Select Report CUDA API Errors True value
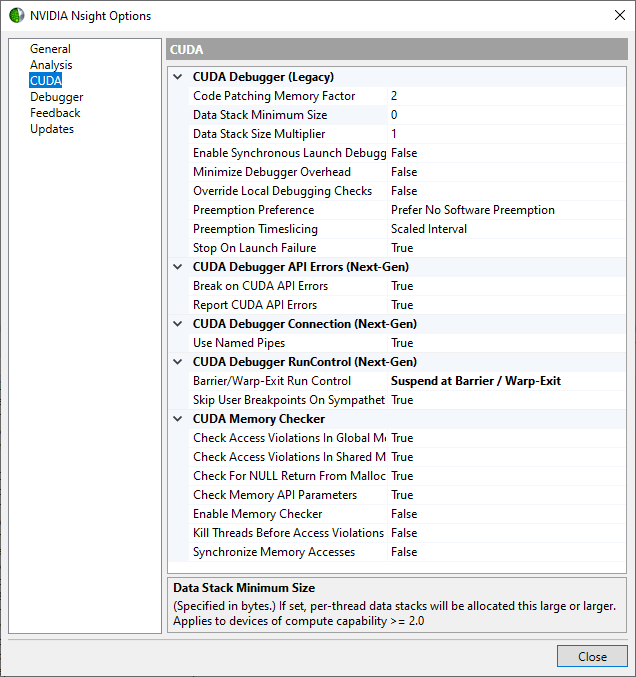The width and height of the screenshot is (636, 677). (x=506, y=305)
